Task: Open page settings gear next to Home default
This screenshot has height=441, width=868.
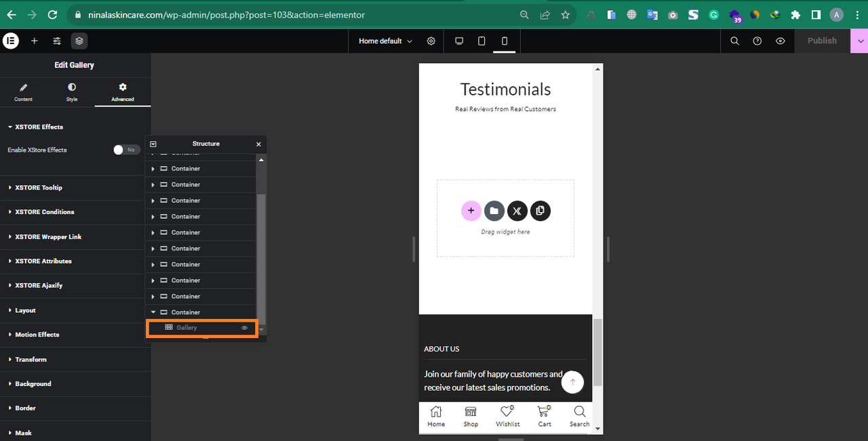Action: point(431,41)
